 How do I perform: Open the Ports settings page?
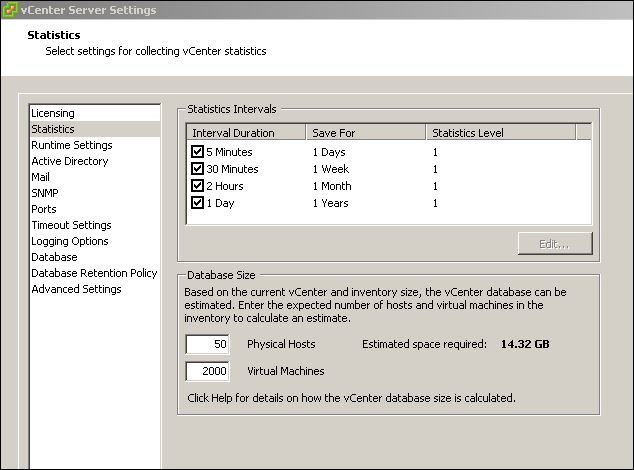click(44, 209)
